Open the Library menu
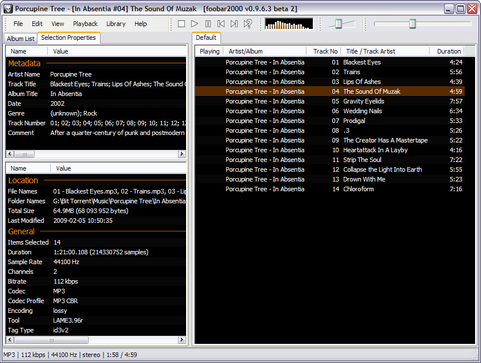The width and height of the screenshot is (481, 363). (116, 24)
